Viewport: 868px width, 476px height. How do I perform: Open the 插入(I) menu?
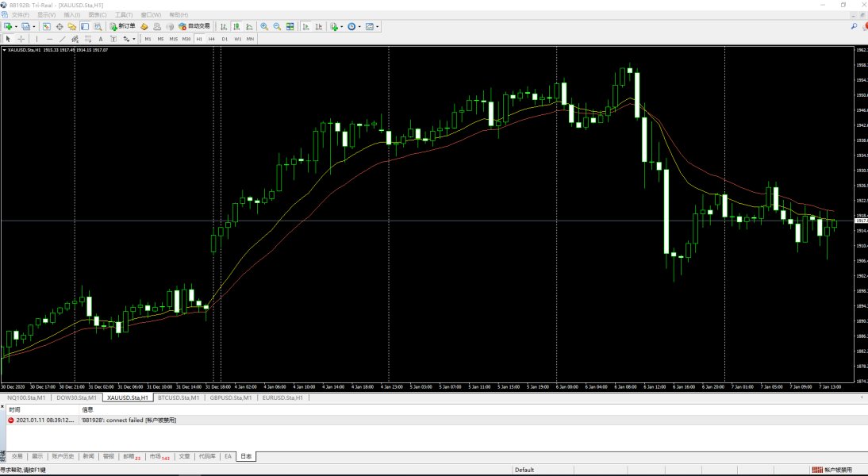point(71,15)
